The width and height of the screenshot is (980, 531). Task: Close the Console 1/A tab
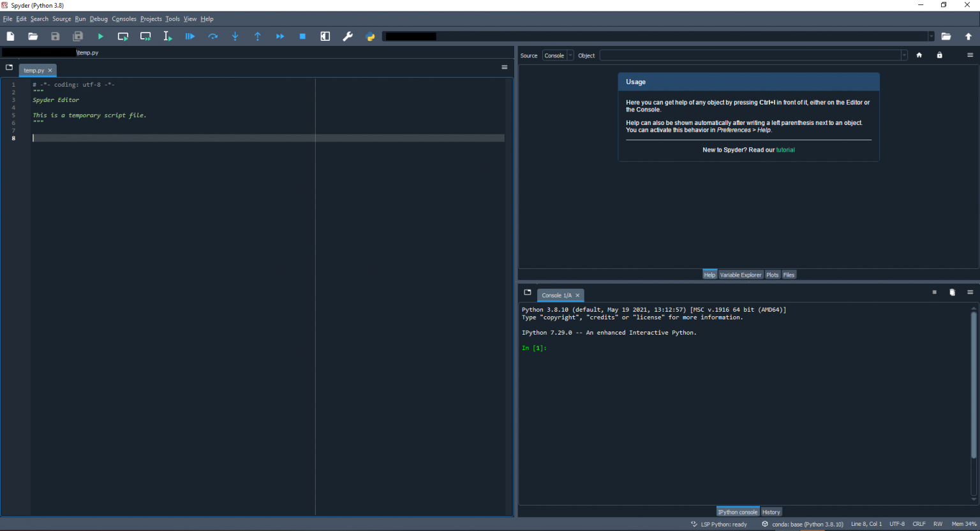pyautogui.click(x=577, y=295)
